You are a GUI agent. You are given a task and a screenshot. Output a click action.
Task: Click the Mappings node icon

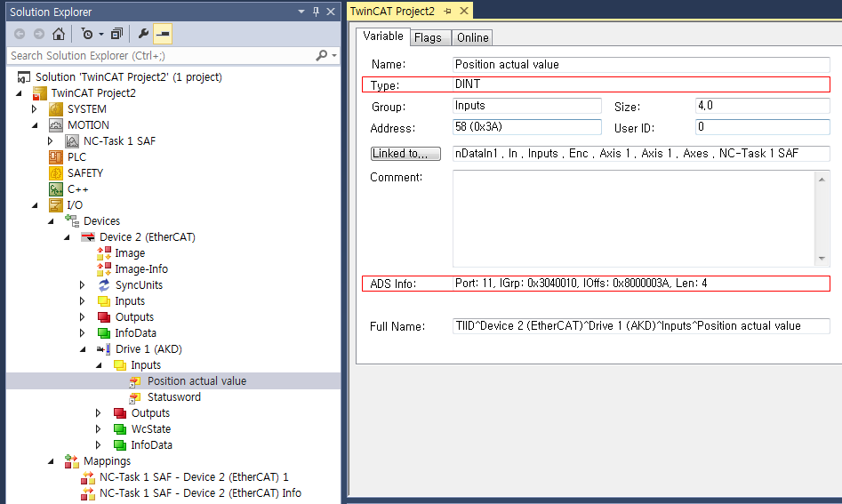tap(72, 461)
